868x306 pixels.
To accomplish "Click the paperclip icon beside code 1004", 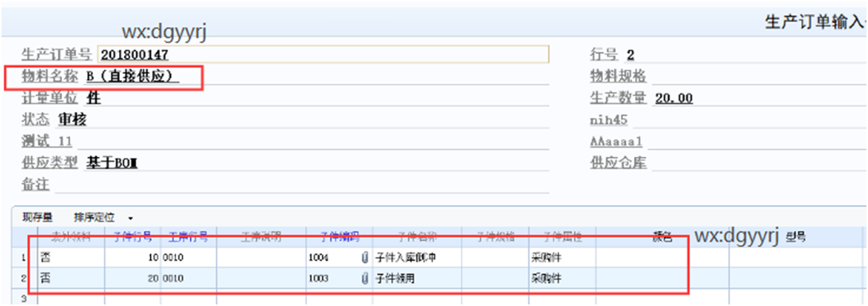I will tap(364, 258).
